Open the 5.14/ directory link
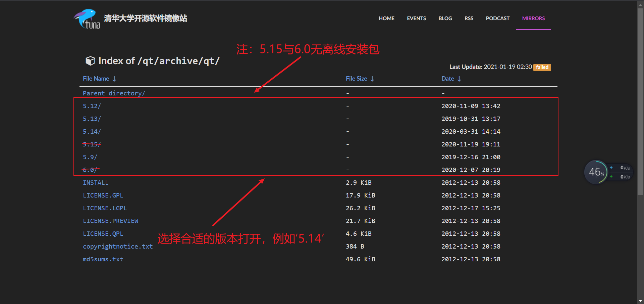Image resolution: width=644 pixels, height=304 pixels. 92,131
